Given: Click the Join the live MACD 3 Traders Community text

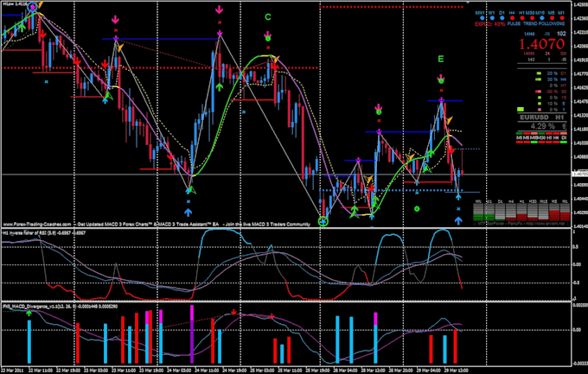Looking at the screenshot, I should point(267,225).
